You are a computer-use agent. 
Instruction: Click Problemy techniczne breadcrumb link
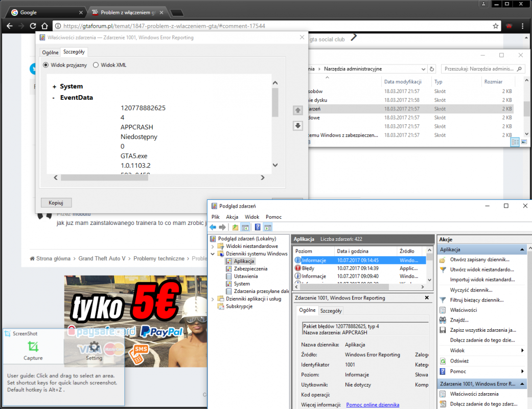(159, 259)
